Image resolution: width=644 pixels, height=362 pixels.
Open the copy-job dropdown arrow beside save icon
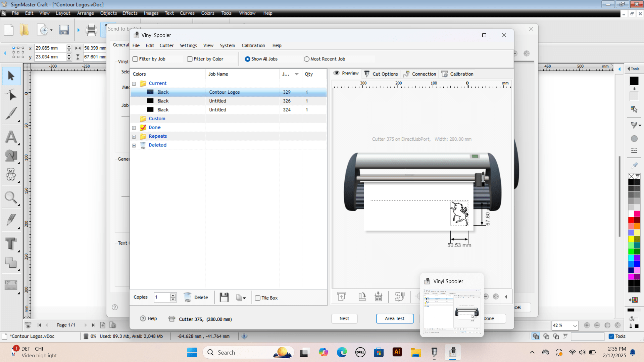[244, 298]
